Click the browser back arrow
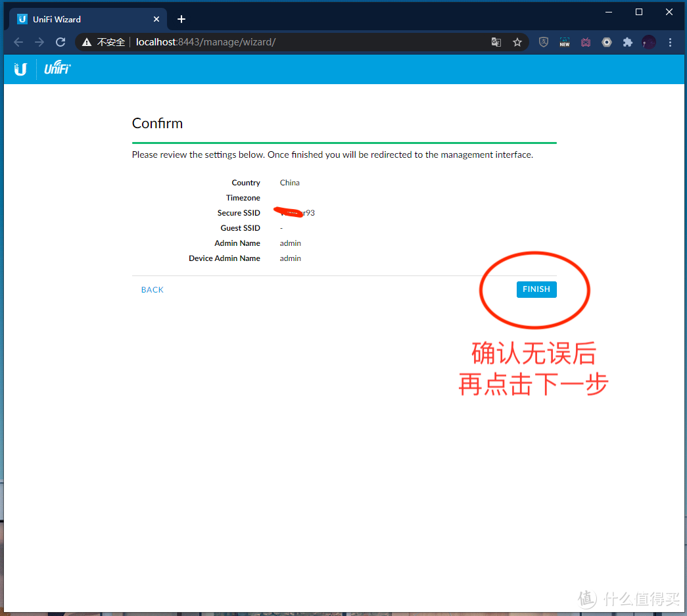This screenshot has height=616, width=687. [18, 42]
